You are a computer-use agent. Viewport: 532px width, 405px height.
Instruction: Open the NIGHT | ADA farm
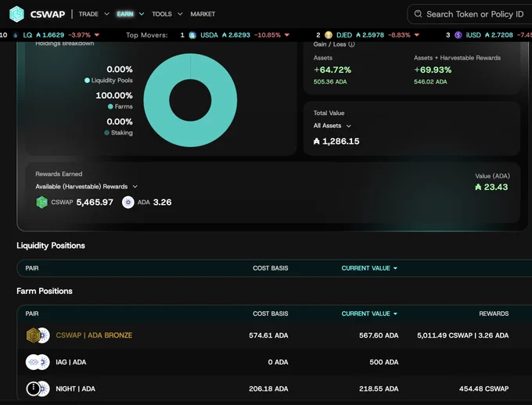(75, 389)
